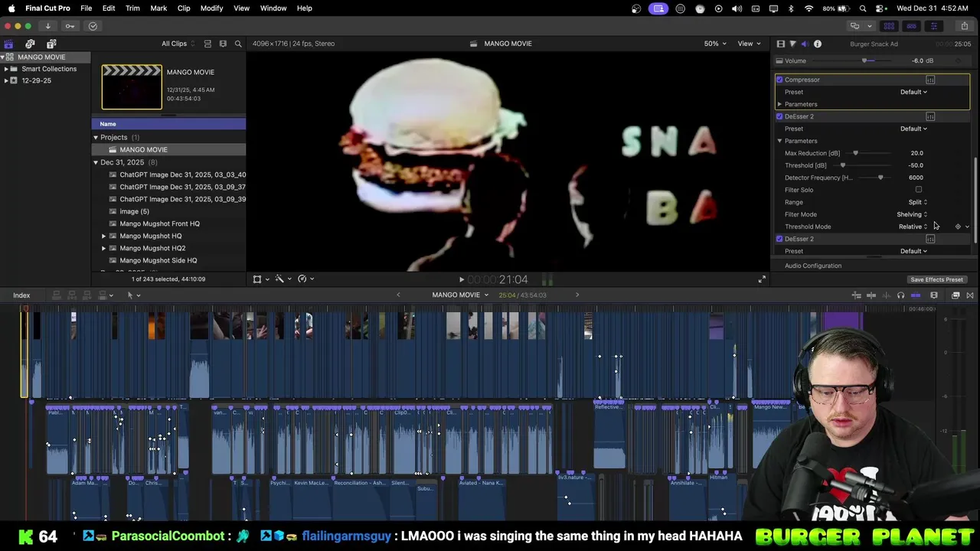Open the viewer 50% zoom dropdown
This screenshot has width=980, height=551.
tap(715, 44)
